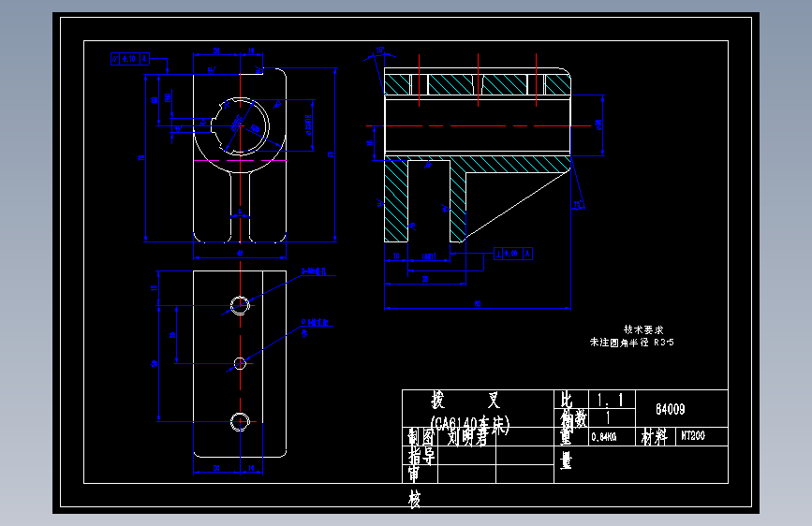This screenshot has width=812, height=526.
Task: Select the perpendicularity tolerance frame '0.08 A'
Action: pos(512,254)
